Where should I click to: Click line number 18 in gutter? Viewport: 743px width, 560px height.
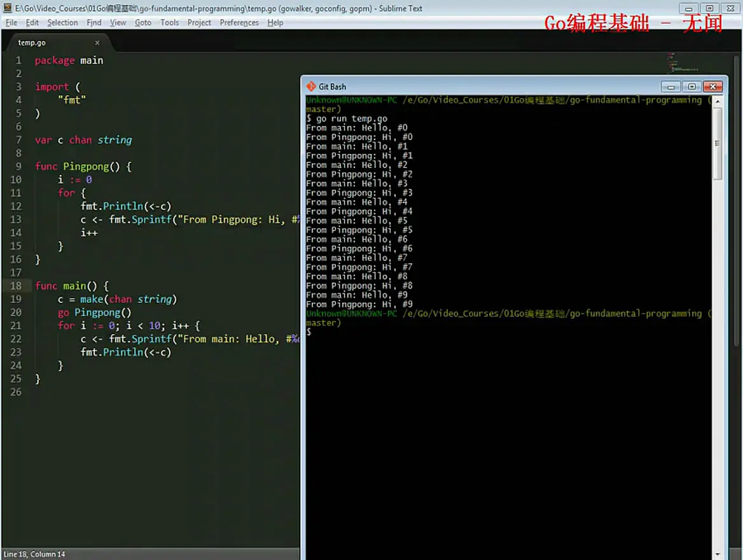coord(16,286)
